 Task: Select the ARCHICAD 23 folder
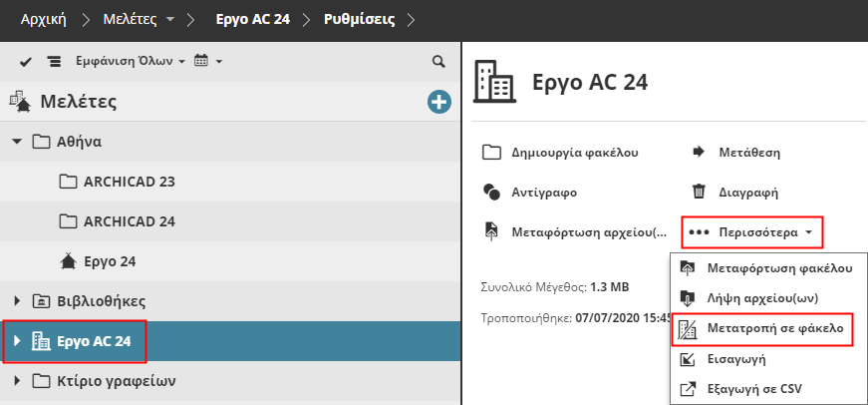pyautogui.click(x=129, y=182)
